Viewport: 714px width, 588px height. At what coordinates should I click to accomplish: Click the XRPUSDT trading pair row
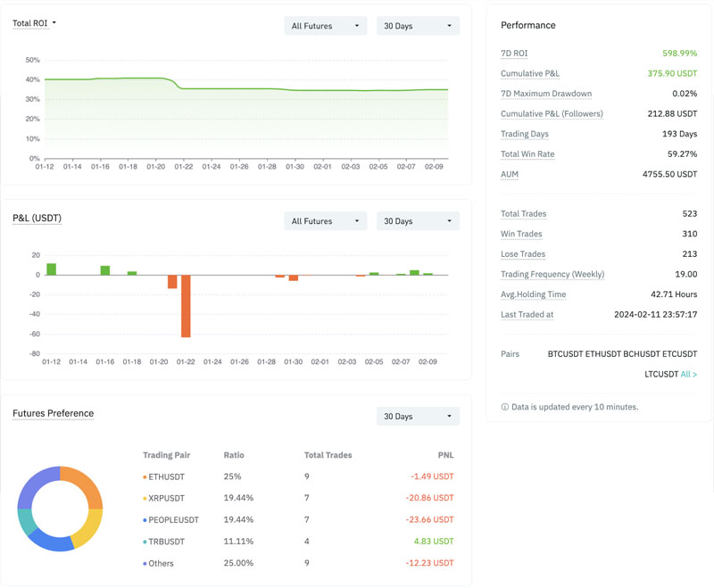coord(298,498)
